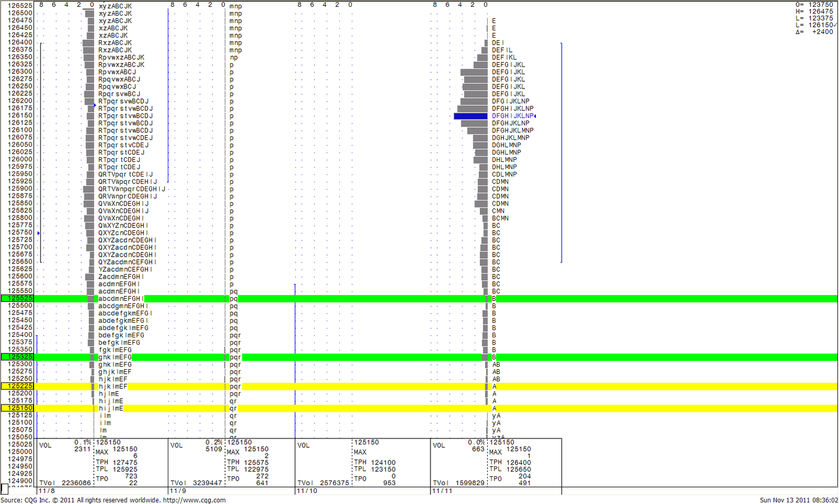Select the 'QWXYZnCDEGHI' profile row
Viewport: 839px width, 504px height.
tap(123, 226)
